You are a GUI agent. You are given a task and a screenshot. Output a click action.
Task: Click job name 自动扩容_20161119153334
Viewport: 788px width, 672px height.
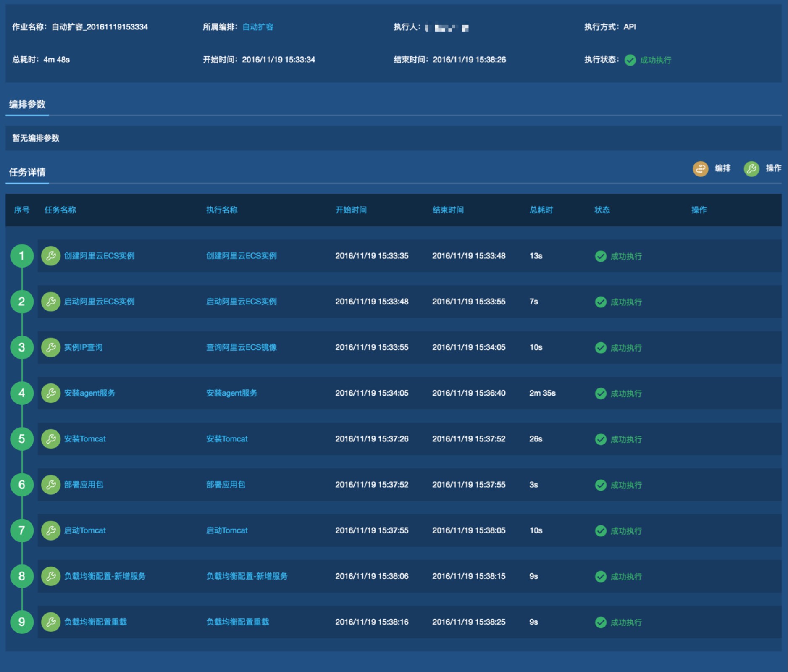coord(100,27)
